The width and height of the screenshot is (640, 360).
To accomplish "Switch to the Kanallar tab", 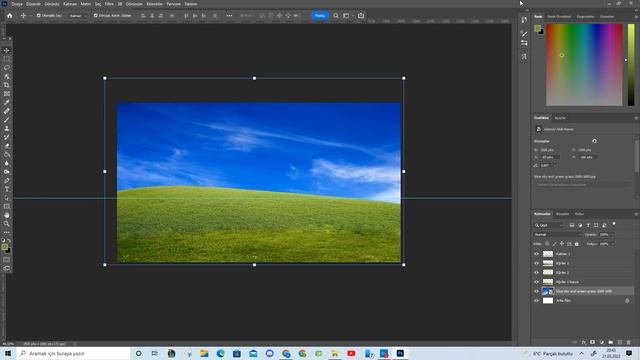I will [x=562, y=214].
